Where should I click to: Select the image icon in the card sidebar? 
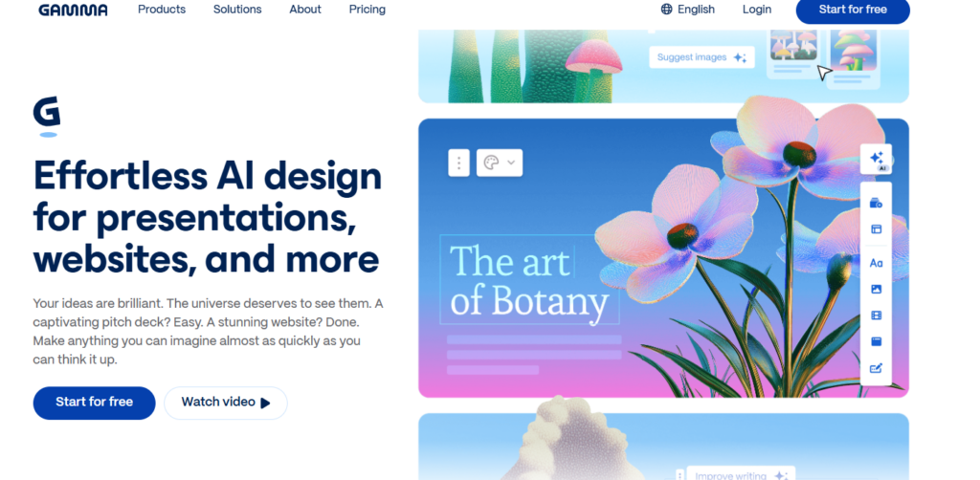pos(876,289)
